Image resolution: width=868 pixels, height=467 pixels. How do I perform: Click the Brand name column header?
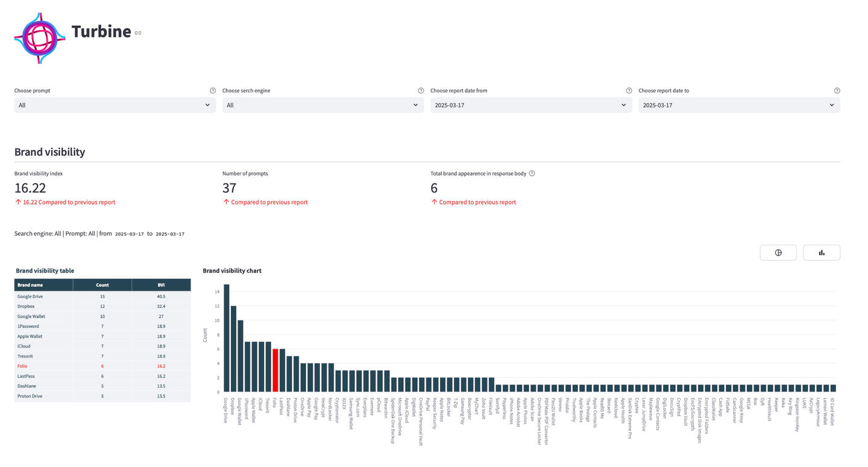[x=43, y=285]
